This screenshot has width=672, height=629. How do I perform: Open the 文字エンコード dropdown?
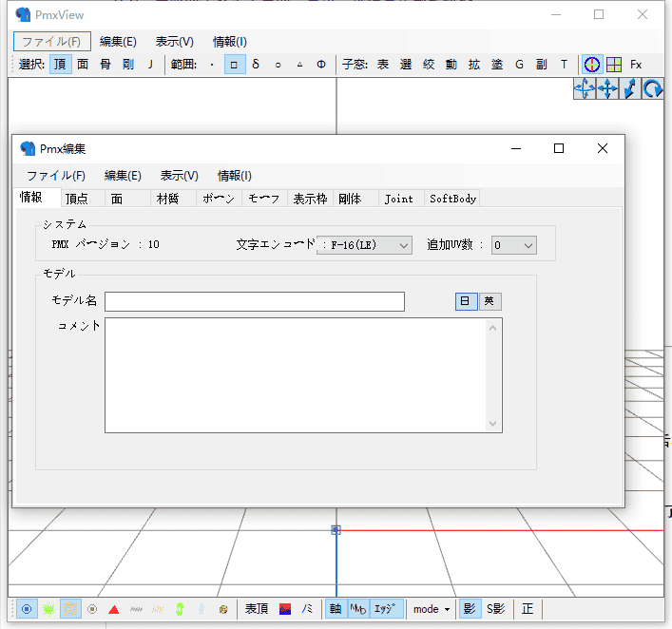tap(365, 245)
